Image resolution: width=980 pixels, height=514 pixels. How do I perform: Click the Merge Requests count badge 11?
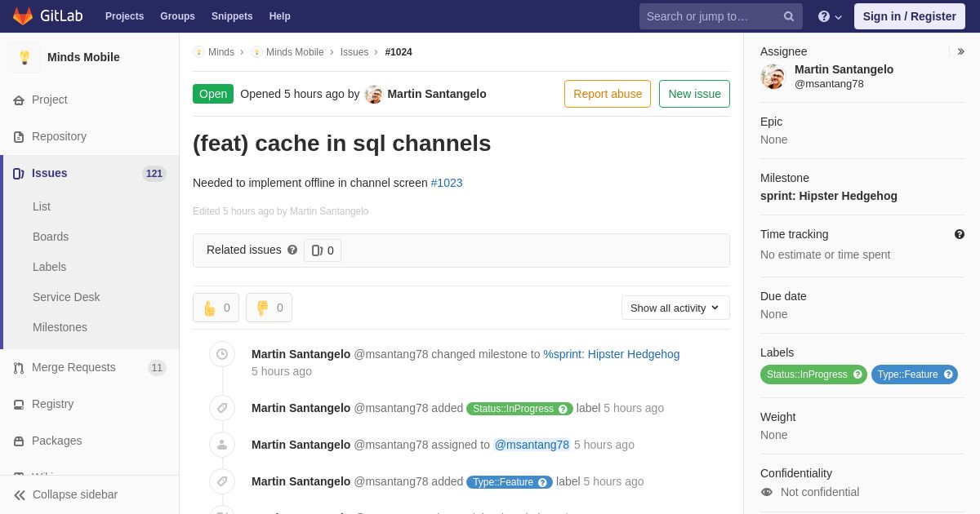(x=157, y=368)
